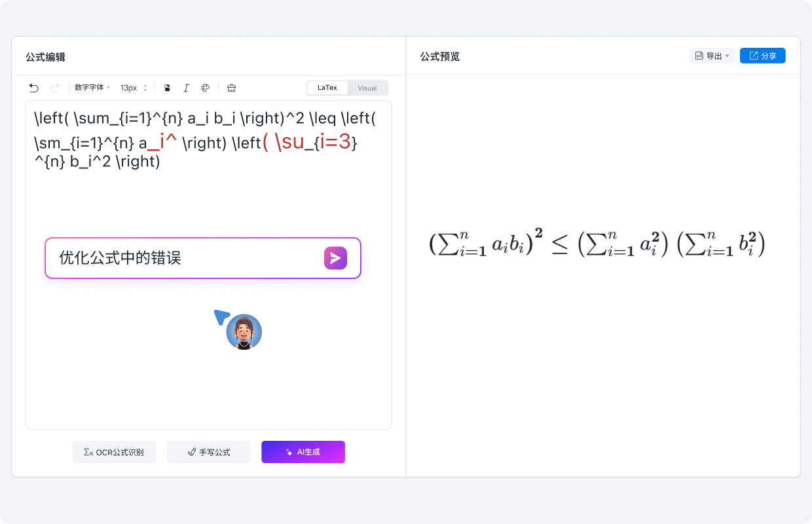Click the undo arrow icon

[34, 88]
